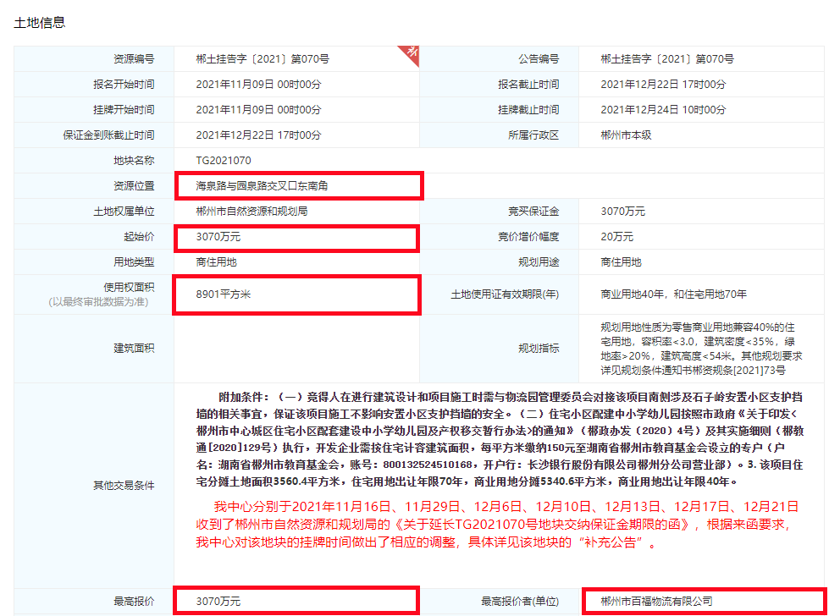Viewport: 840px width, 616px height.
Task: Select the 起始价 value 3070万元
Action: tap(218, 237)
